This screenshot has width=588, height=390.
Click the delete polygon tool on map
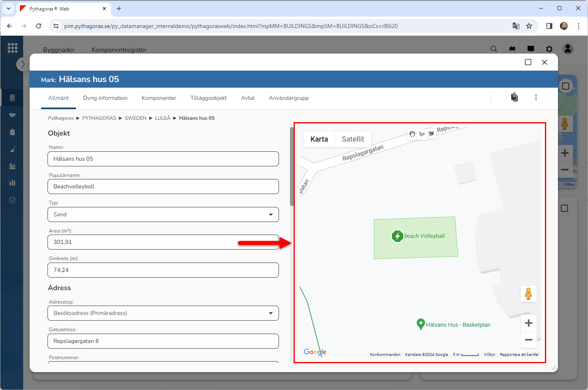point(431,134)
